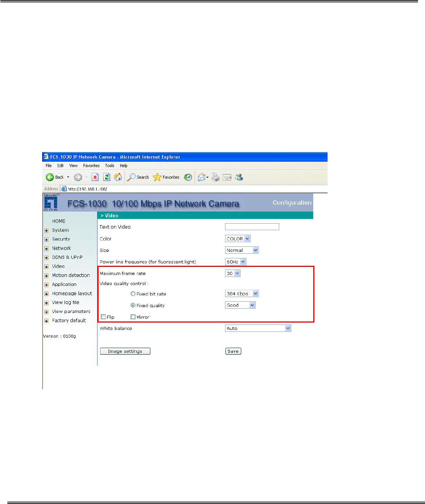Go to Home page icon
This screenshot has width=425, height=504.
tap(118, 177)
